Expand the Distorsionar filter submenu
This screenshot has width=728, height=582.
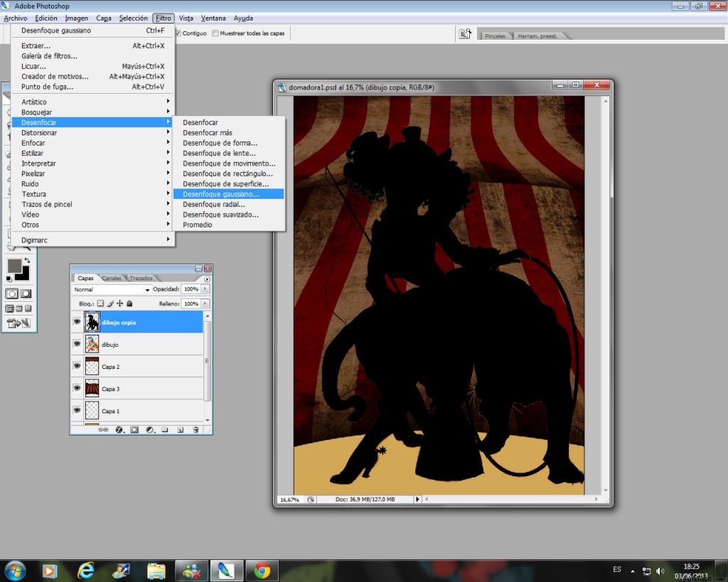93,133
